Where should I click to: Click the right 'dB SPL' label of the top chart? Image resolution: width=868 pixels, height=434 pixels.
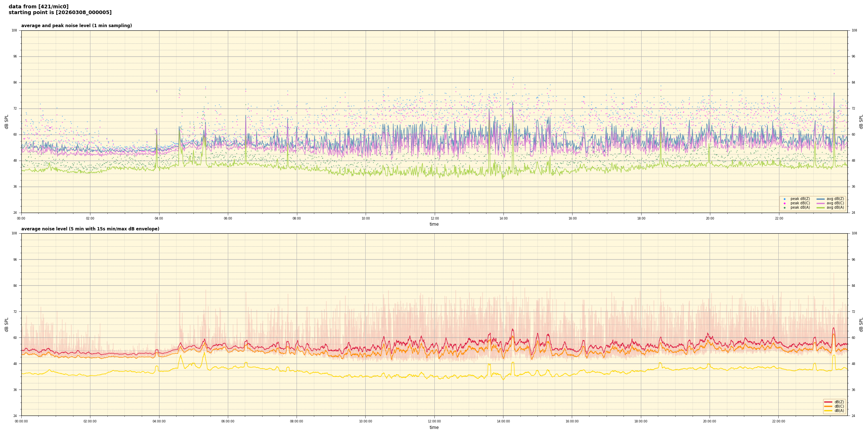[x=861, y=122]
